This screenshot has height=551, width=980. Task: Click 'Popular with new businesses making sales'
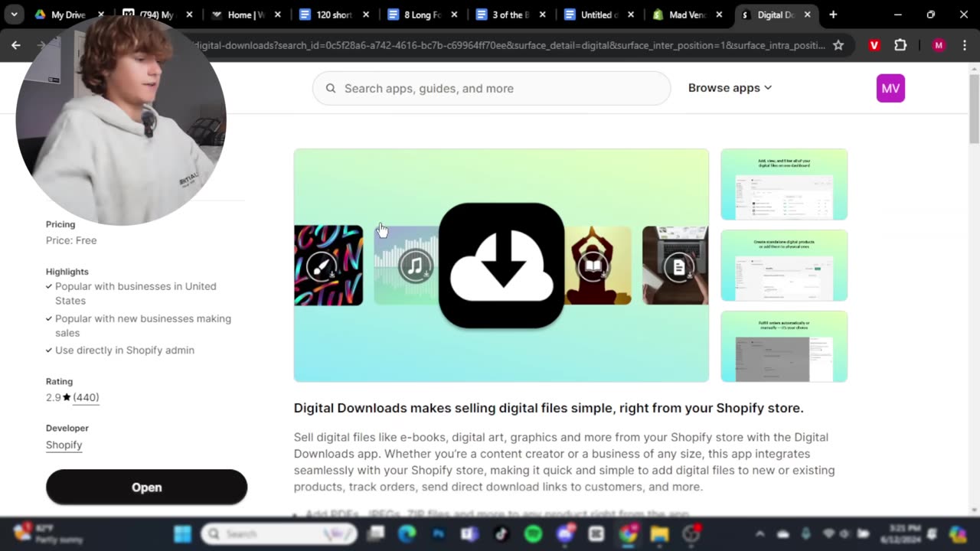click(x=143, y=325)
